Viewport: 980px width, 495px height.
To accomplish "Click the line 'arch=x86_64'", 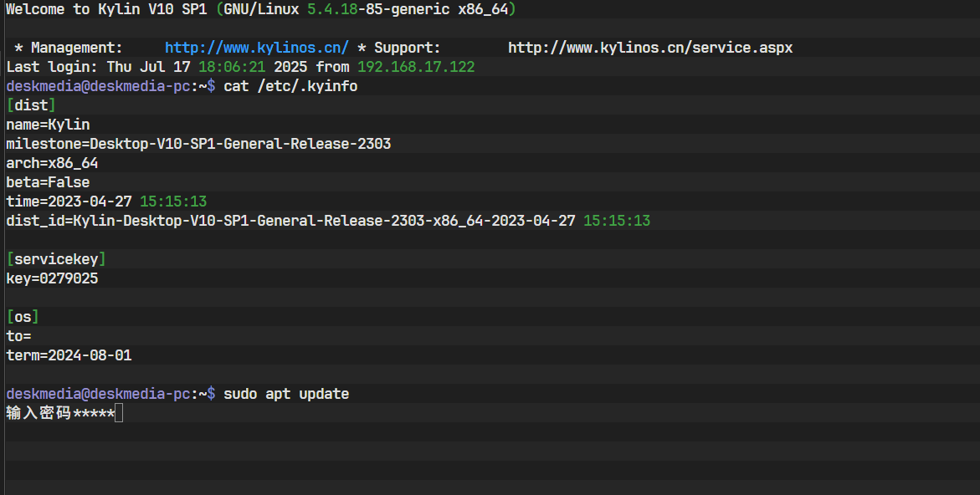I will 52,164.
